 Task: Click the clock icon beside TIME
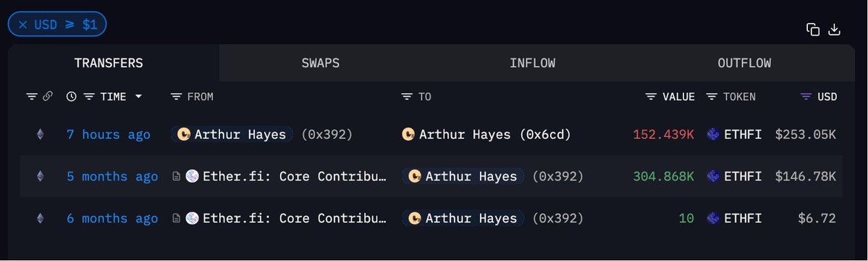(x=71, y=96)
